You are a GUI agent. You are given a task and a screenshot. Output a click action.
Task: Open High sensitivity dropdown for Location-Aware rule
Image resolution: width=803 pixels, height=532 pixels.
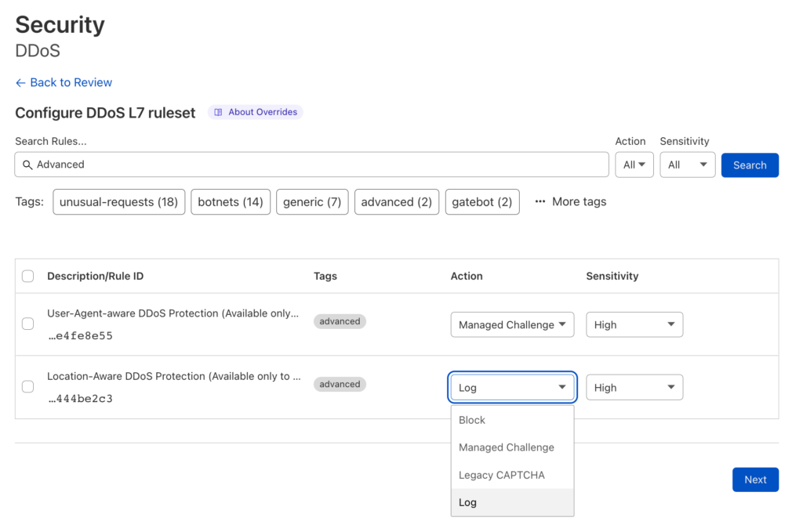click(634, 387)
